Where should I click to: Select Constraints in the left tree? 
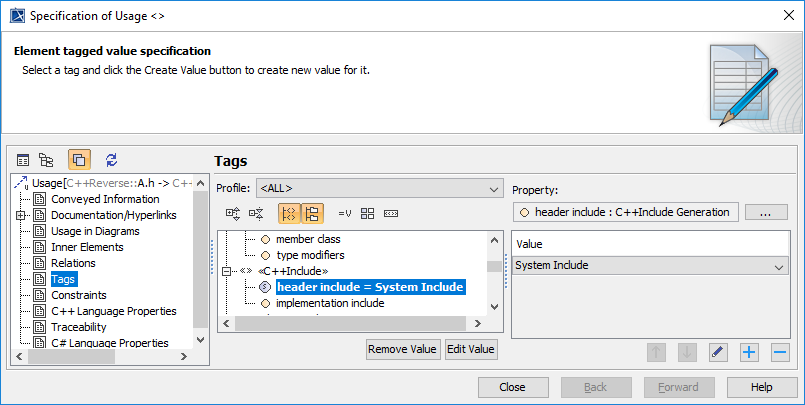pos(79,295)
